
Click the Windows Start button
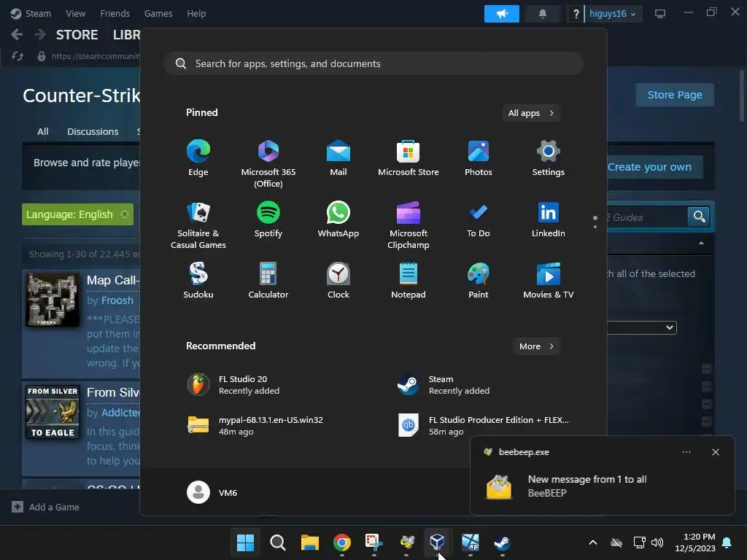click(x=245, y=542)
